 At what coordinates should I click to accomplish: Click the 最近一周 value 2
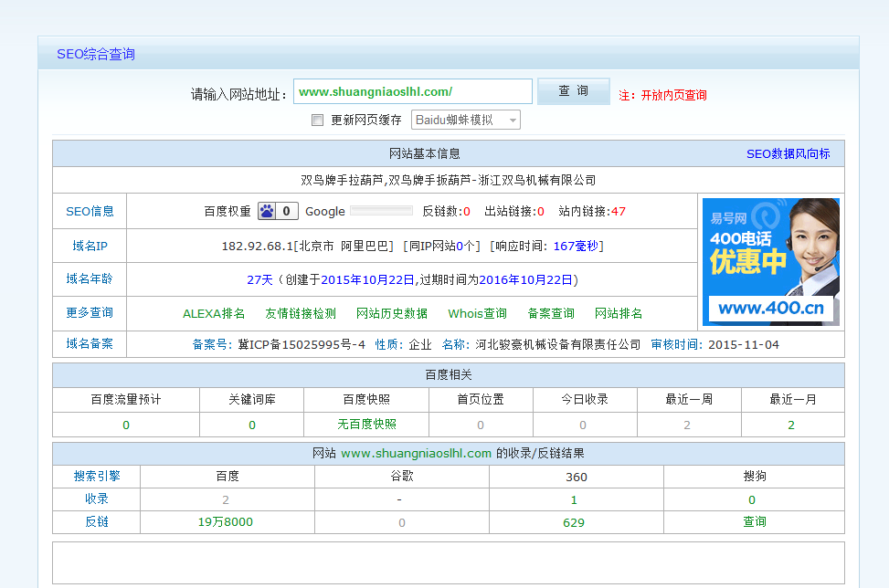686,425
